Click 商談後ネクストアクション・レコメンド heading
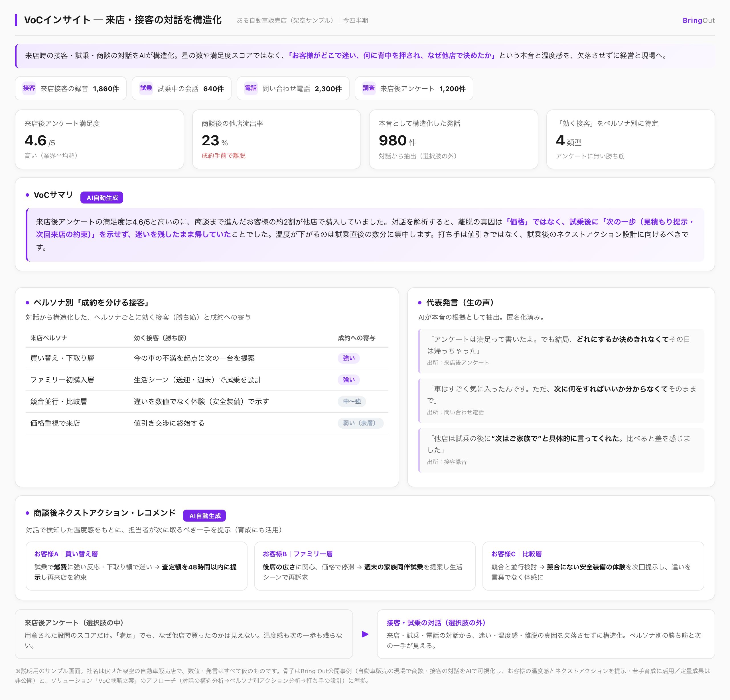The height and width of the screenshot is (700, 730). 104,513
